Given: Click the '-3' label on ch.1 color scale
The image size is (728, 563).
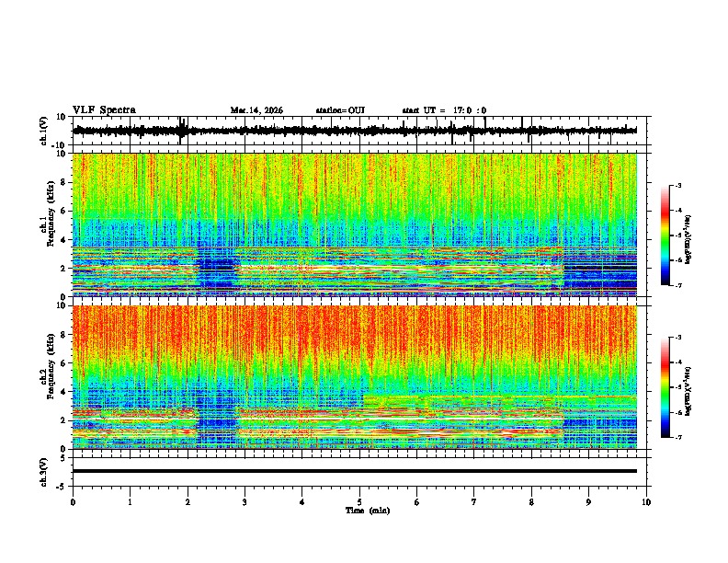Looking at the screenshot, I should (677, 185).
